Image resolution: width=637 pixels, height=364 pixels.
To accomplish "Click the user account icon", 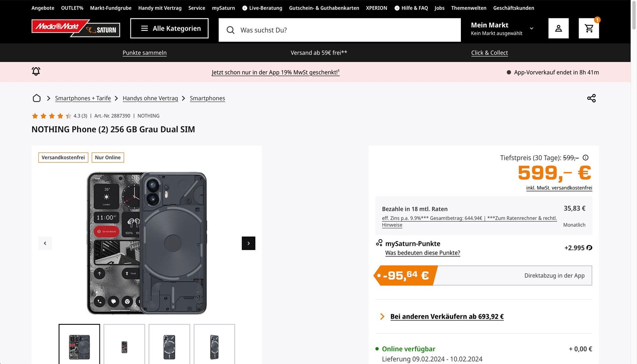I will pos(558,29).
